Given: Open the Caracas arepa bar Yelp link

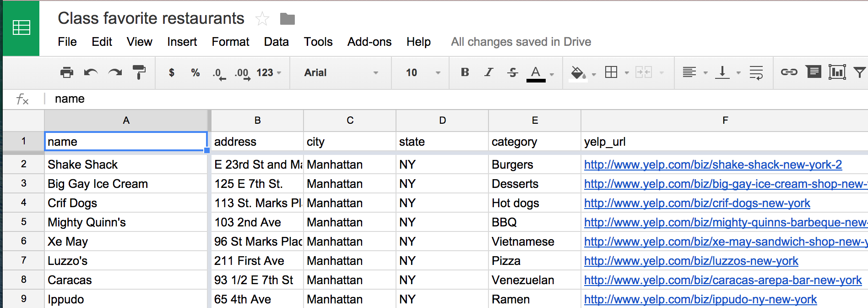Looking at the screenshot, I should [723, 280].
